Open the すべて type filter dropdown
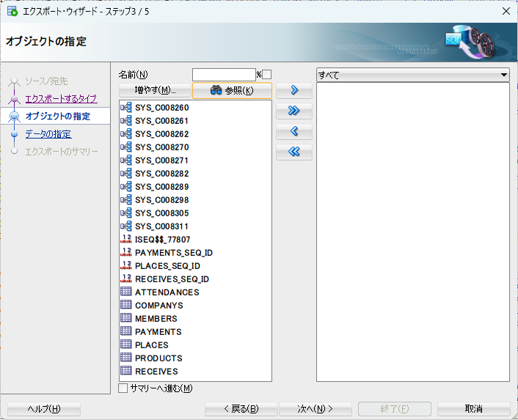Viewport: 518px width, 420px height. pyautogui.click(x=413, y=75)
